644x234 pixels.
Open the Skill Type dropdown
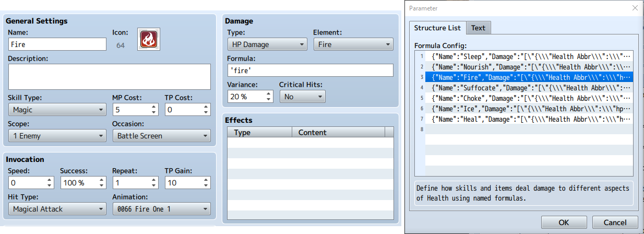coord(57,110)
